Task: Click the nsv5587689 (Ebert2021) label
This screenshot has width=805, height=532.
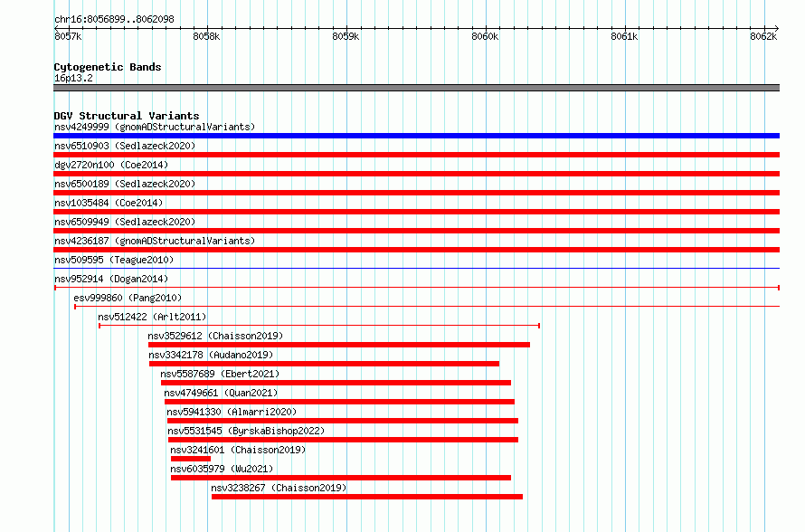Action: coord(220,374)
